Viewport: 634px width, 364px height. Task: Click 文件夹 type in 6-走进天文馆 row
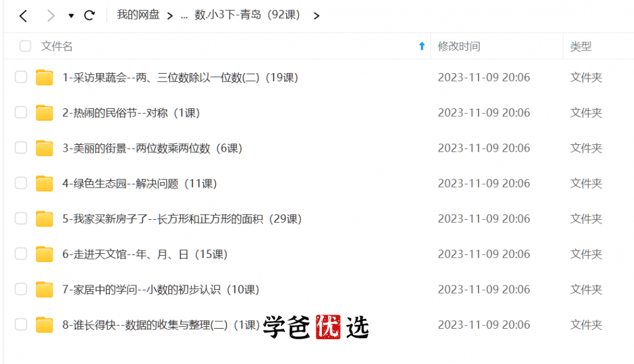point(586,254)
